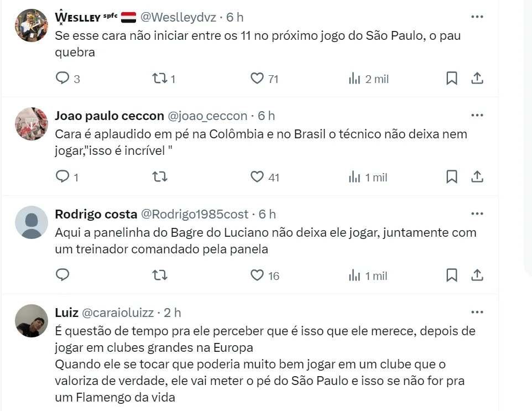Image resolution: width=532 pixels, height=411 pixels.
Task: Open more options on Rodrigo costa's tweet
Action: click(477, 214)
